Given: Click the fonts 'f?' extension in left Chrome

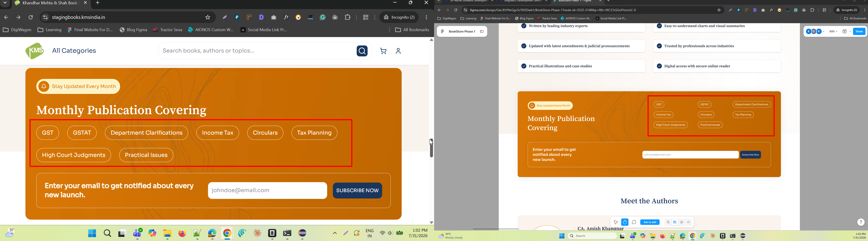Looking at the screenshot, I should click(286, 17).
